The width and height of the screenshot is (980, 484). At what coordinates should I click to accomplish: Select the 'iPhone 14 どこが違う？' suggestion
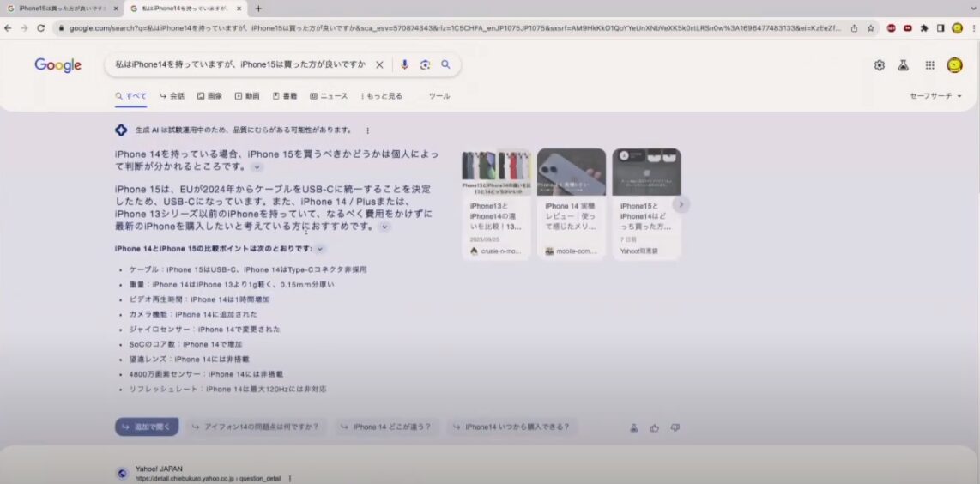tap(385, 427)
